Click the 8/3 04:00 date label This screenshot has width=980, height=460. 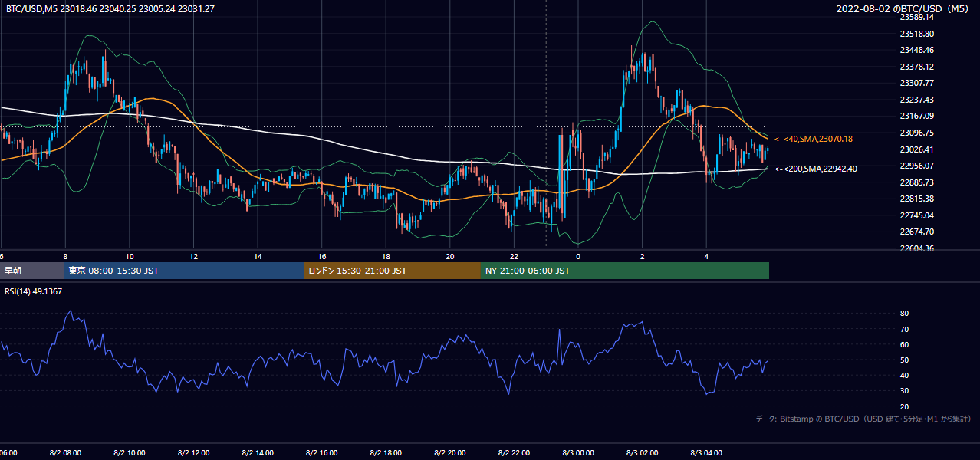coord(707,453)
